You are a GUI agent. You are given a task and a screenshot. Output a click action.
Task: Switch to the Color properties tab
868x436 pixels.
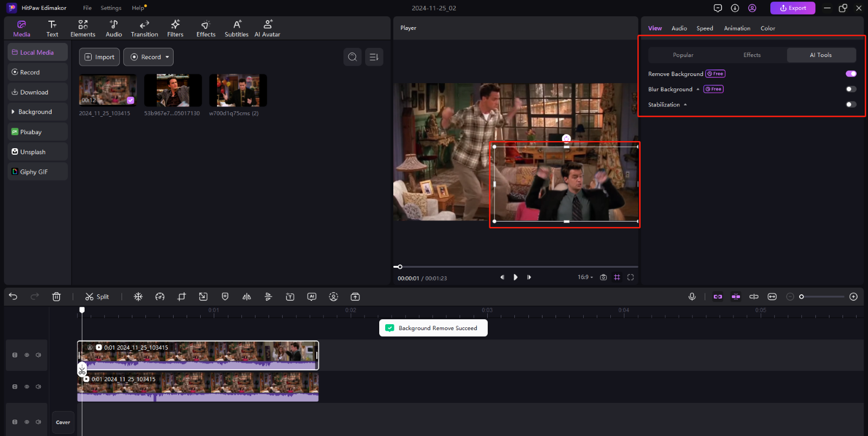768,28
